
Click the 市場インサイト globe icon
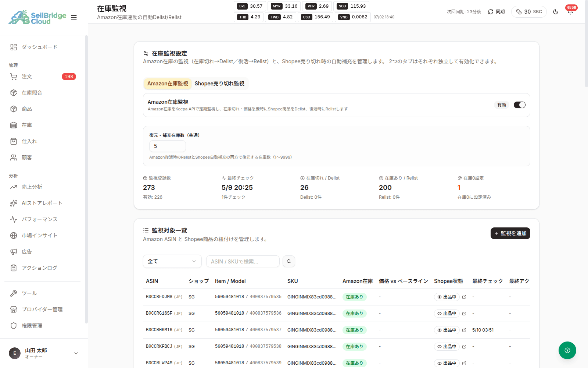point(14,236)
